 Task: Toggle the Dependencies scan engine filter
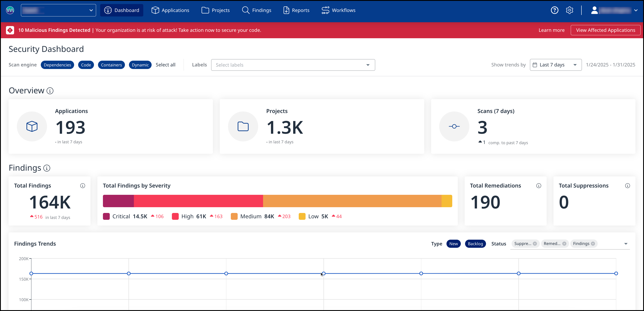tap(57, 65)
